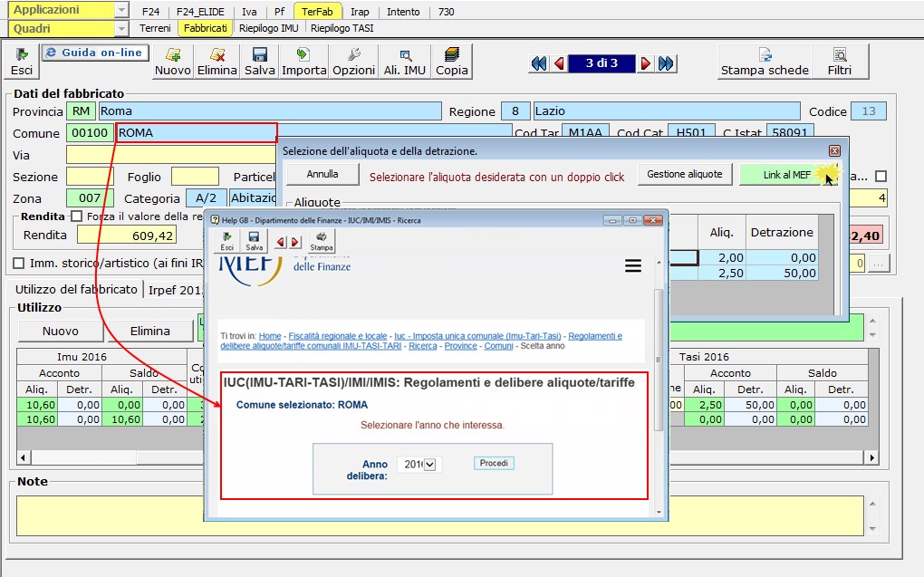Toggle the checkbox right of the aliquota dialog
Screen dimensions: 924x577
pyautogui.click(x=881, y=177)
